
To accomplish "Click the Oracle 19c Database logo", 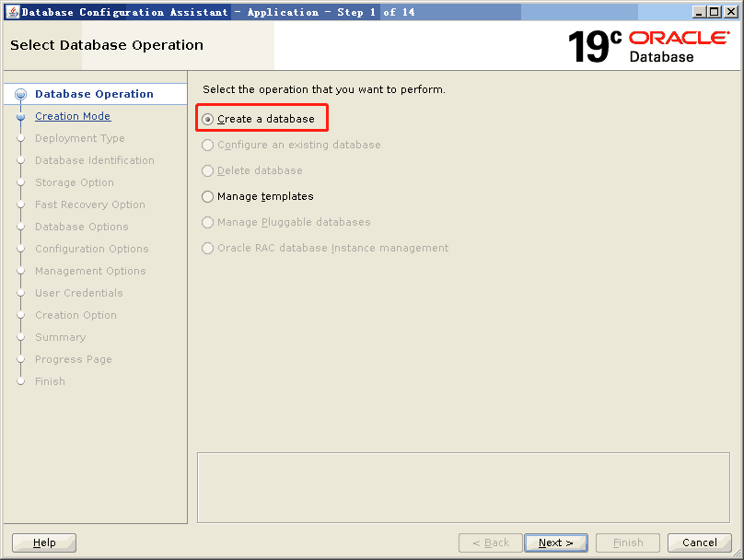I will tap(648, 46).
